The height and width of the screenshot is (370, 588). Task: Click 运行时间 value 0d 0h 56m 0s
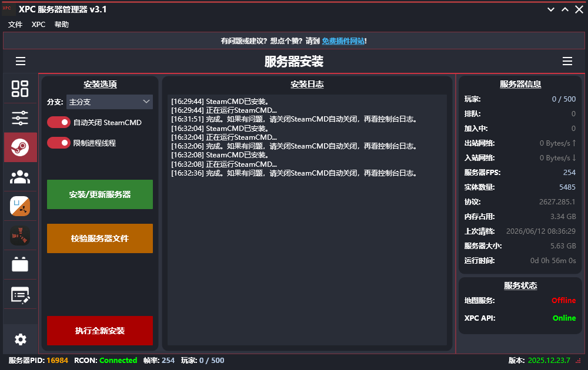[553, 260]
